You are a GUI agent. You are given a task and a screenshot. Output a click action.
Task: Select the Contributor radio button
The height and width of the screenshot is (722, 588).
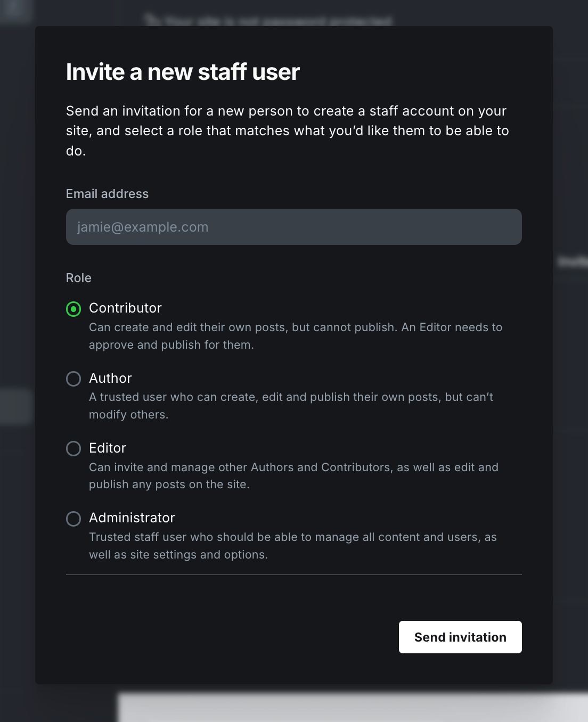pyautogui.click(x=73, y=309)
